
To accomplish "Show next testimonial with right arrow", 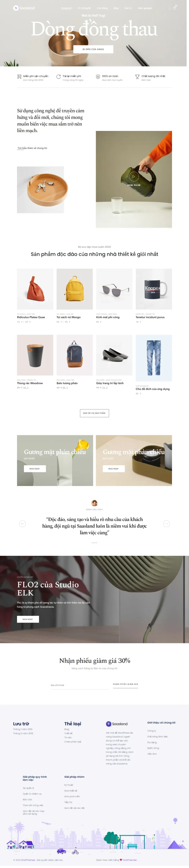I will (166, 524).
